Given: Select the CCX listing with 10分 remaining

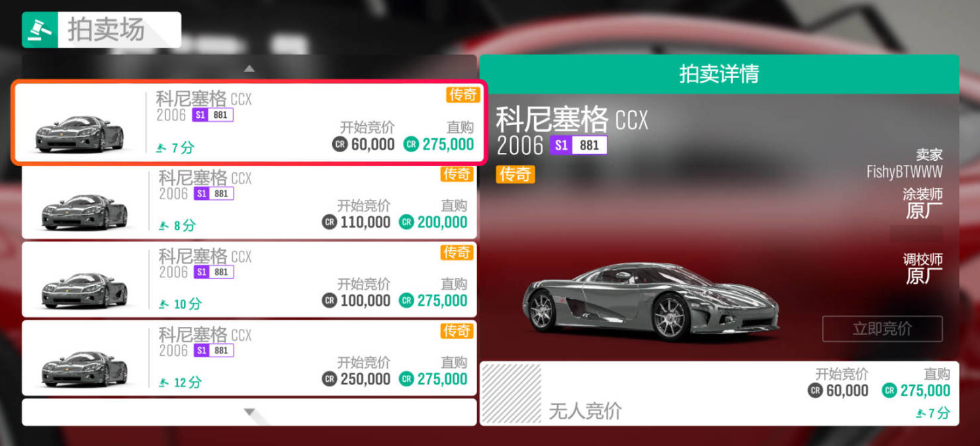Looking at the screenshot, I should click(249, 279).
